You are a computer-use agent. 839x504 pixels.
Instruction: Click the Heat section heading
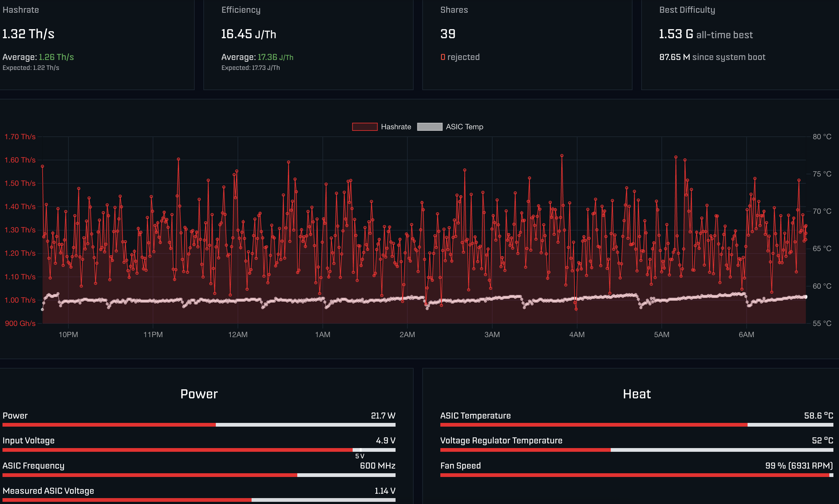coord(637,394)
